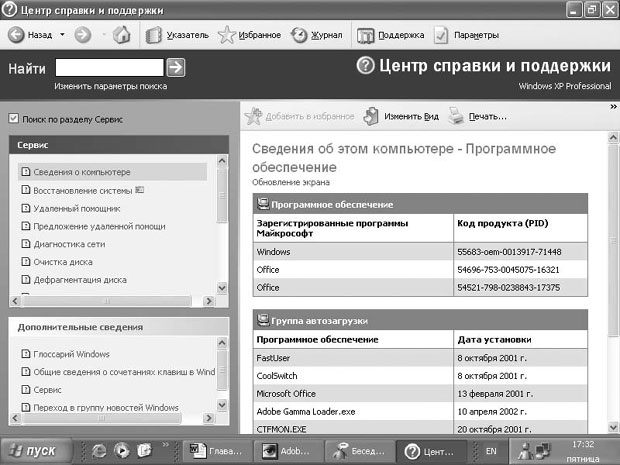Click Messenger tray icon

(525, 451)
